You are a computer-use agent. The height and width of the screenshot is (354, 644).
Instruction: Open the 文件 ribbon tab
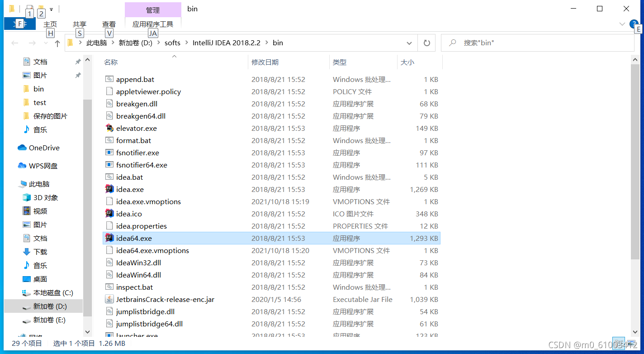19,24
